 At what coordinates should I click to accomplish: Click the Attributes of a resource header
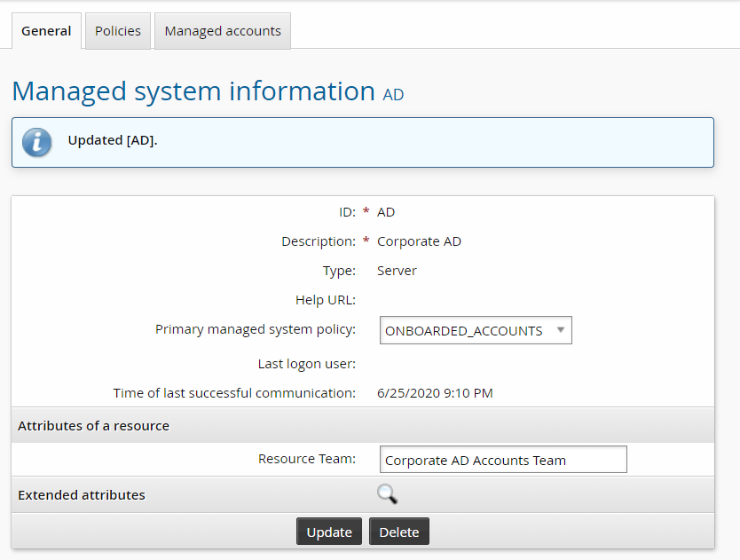pyautogui.click(x=93, y=426)
